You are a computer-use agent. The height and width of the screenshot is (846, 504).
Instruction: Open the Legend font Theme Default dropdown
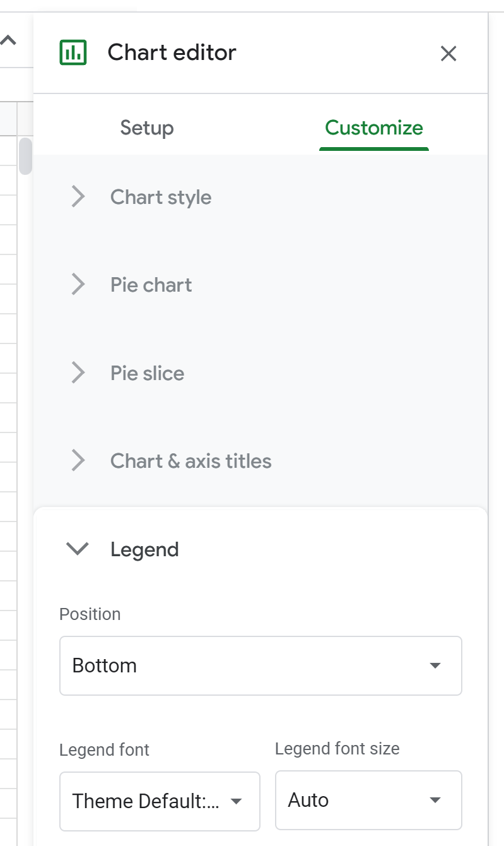pos(160,801)
